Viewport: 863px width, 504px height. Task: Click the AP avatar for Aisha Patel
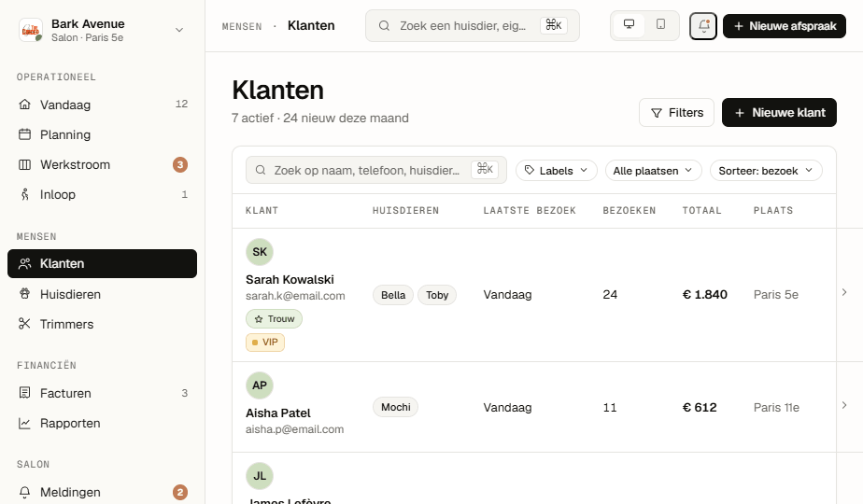(x=260, y=385)
